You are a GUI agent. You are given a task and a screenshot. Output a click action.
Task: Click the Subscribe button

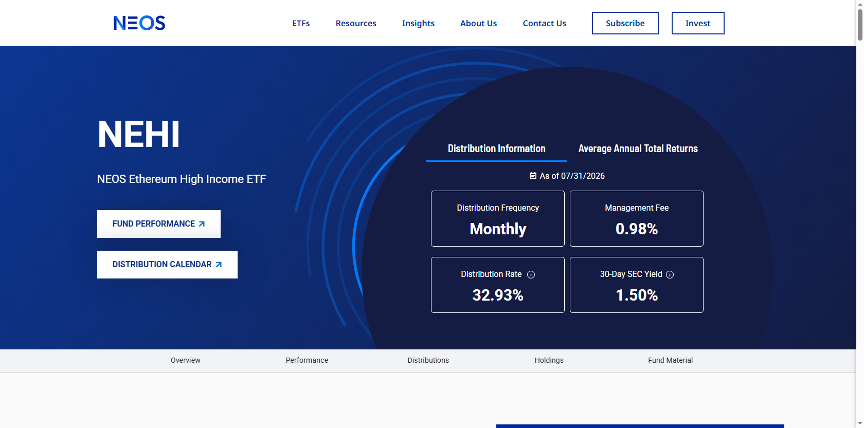(x=625, y=23)
